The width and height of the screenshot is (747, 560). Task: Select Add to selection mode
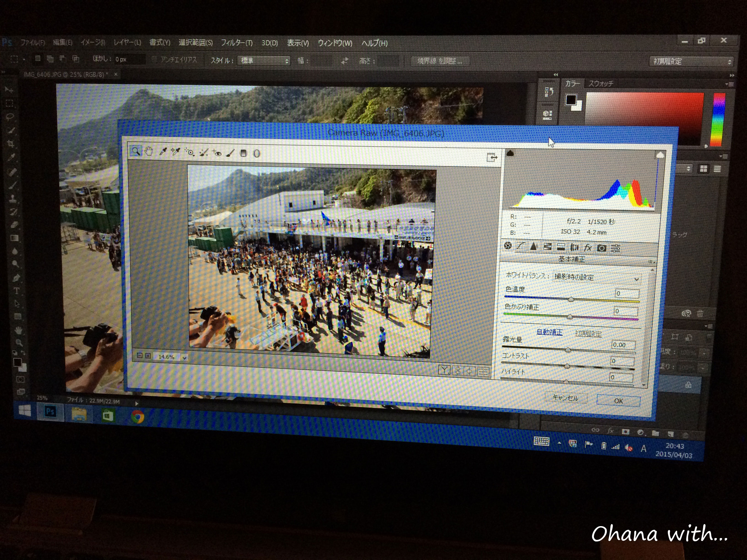coord(50,59)
